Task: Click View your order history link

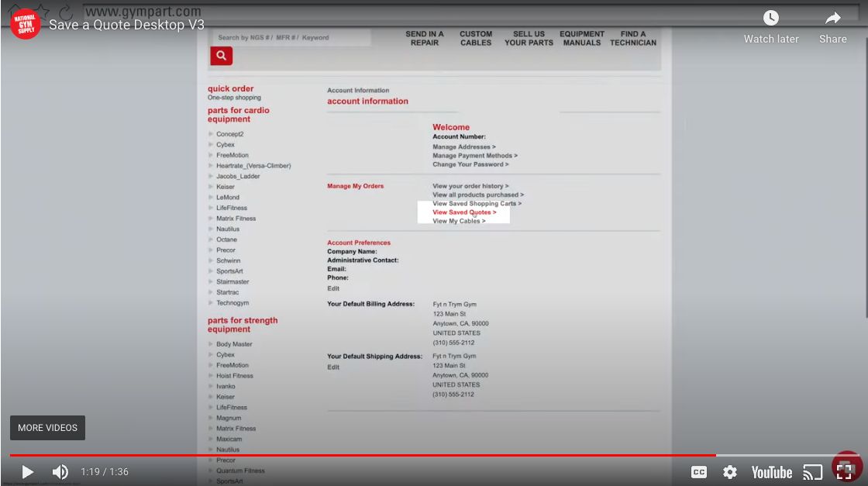Action: pos(470,186)
